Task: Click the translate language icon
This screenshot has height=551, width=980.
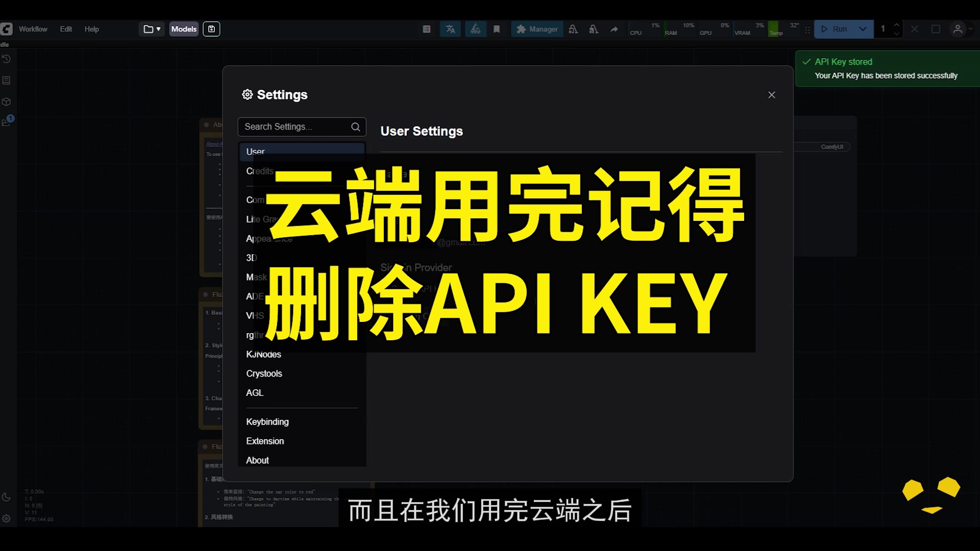Action: tap(450, 29)
